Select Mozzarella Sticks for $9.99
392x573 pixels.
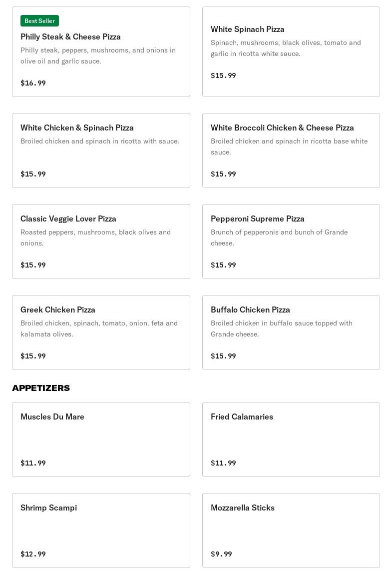click(x=291, y=530)
